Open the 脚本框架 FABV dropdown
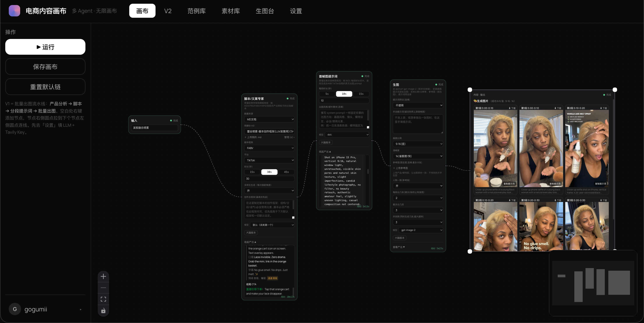Image resolution: width=644 pixels, height=323 pixels. (269, 148)
